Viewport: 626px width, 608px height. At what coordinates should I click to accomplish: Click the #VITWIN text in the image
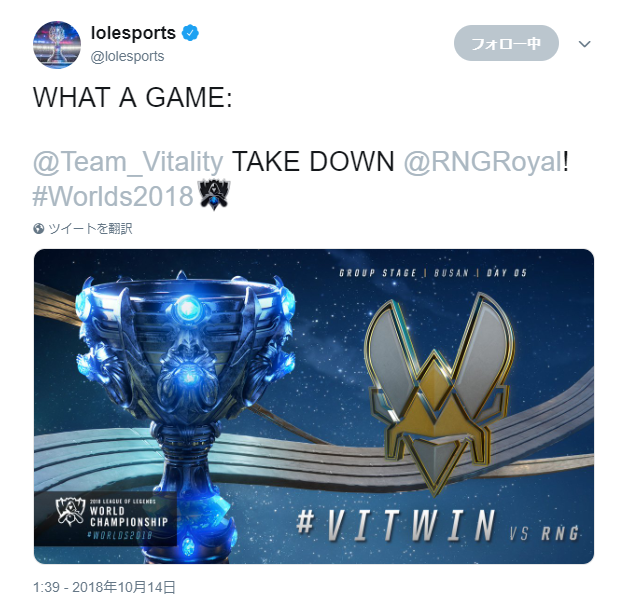[395, 526]
